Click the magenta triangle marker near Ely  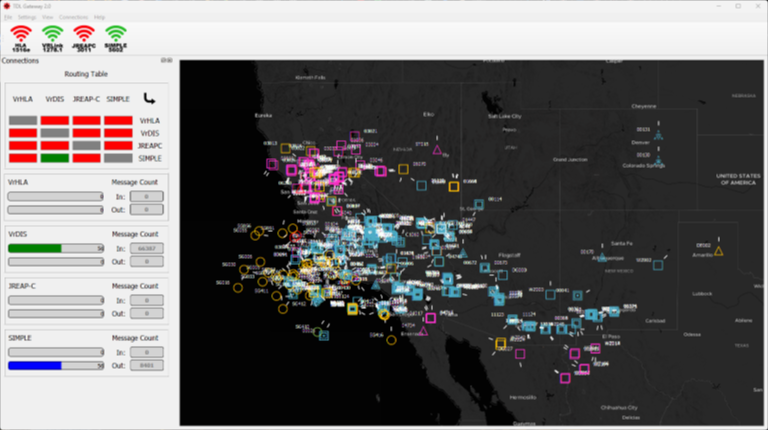437,150
